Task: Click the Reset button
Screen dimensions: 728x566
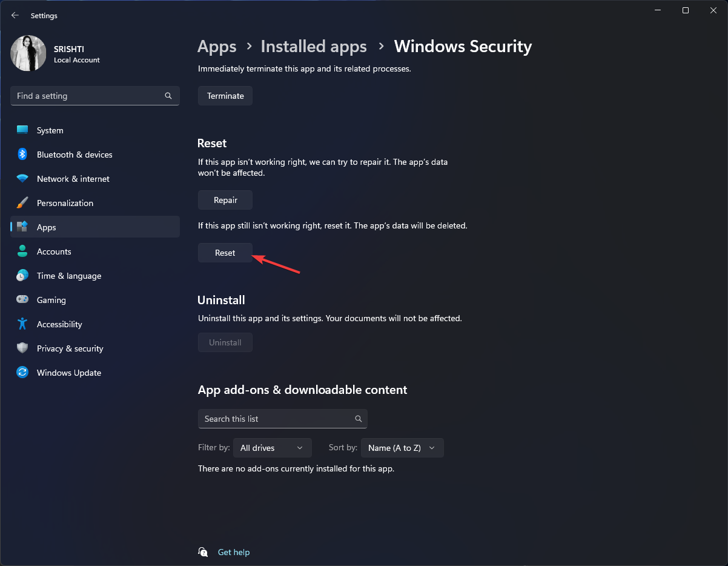Action: 225,253
